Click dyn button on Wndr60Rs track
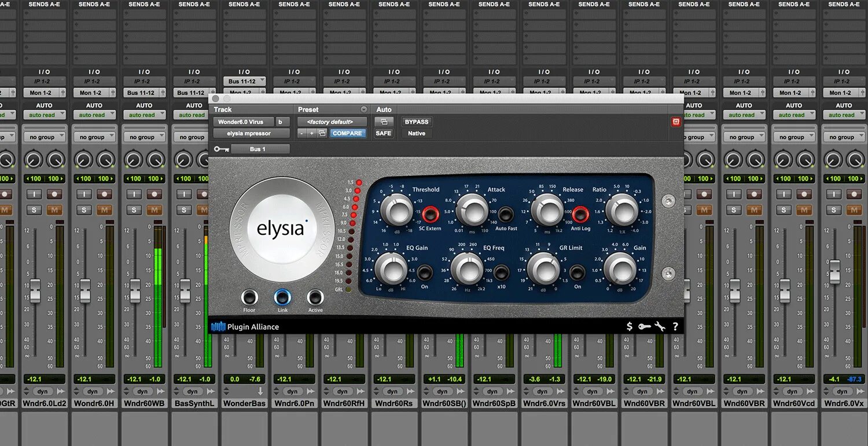The width and height of the screenshot is (868, 446). [392, 392]
